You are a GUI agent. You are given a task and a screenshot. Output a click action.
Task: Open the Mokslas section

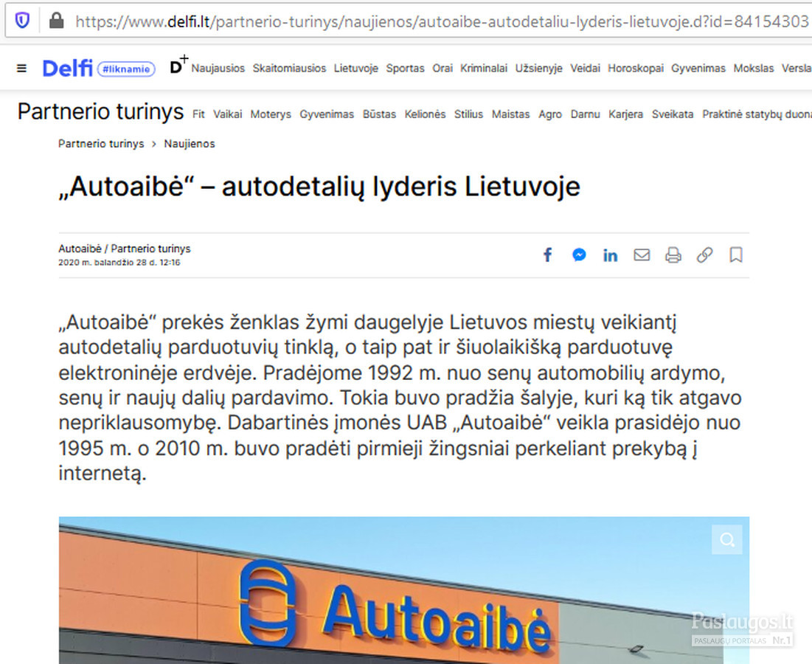(754, 69)
